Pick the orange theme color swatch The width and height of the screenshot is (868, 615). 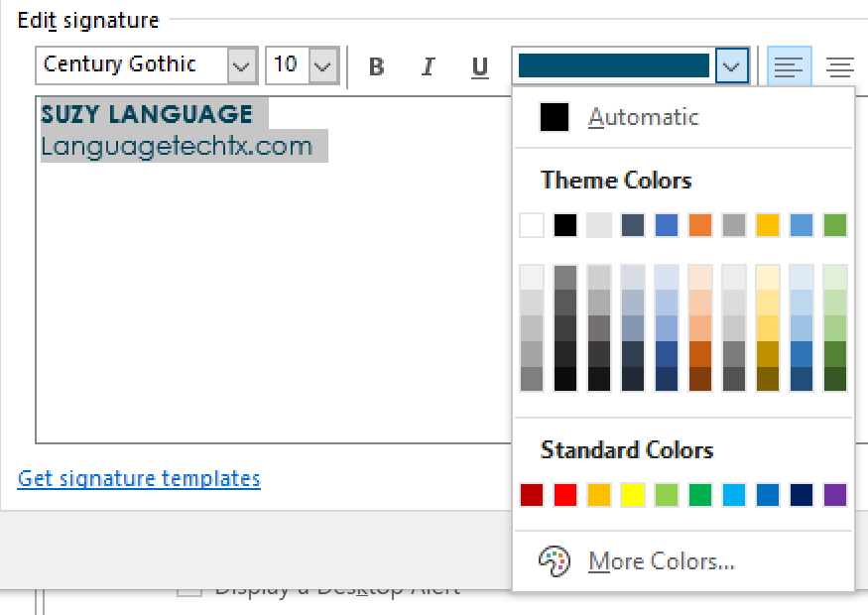point(700,225)
